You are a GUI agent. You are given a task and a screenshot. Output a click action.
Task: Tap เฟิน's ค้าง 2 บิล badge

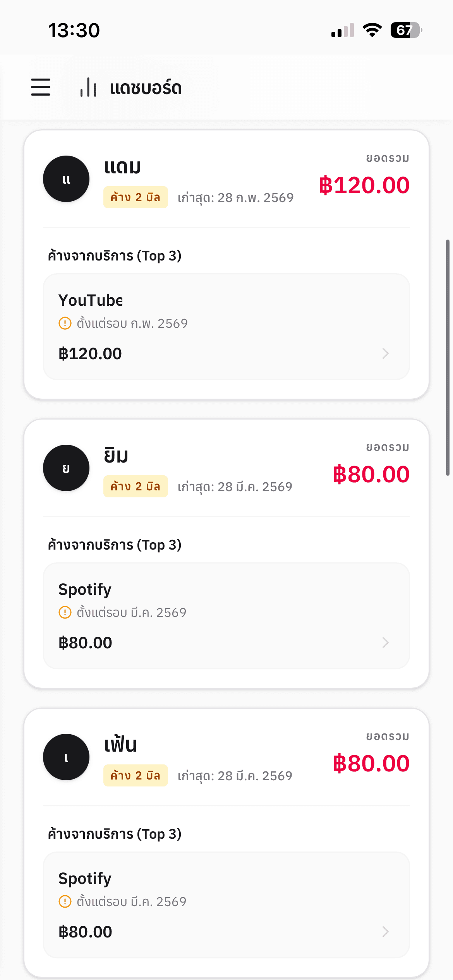pyautogui.click(x=136, y=776)
